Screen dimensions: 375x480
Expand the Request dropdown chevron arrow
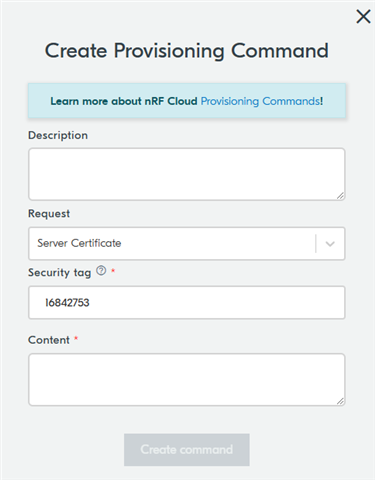330,244
